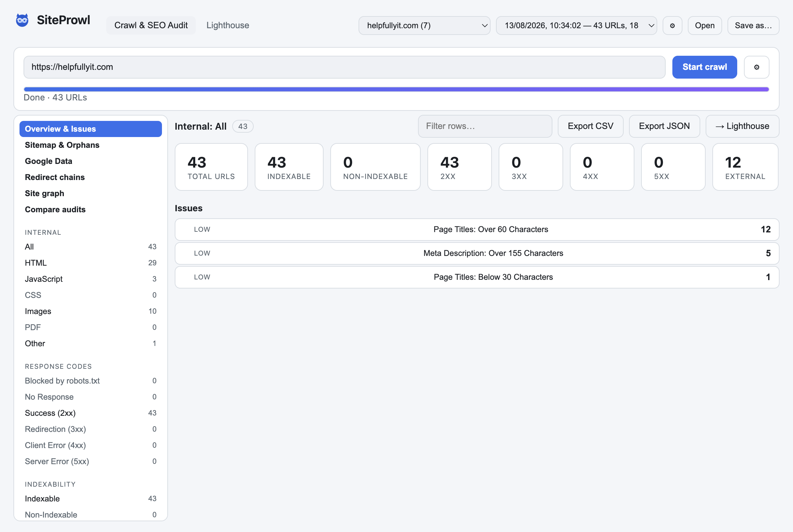Click the 43 Indexable card
This screenshot has height=532, width=793.
click(289, 167)
